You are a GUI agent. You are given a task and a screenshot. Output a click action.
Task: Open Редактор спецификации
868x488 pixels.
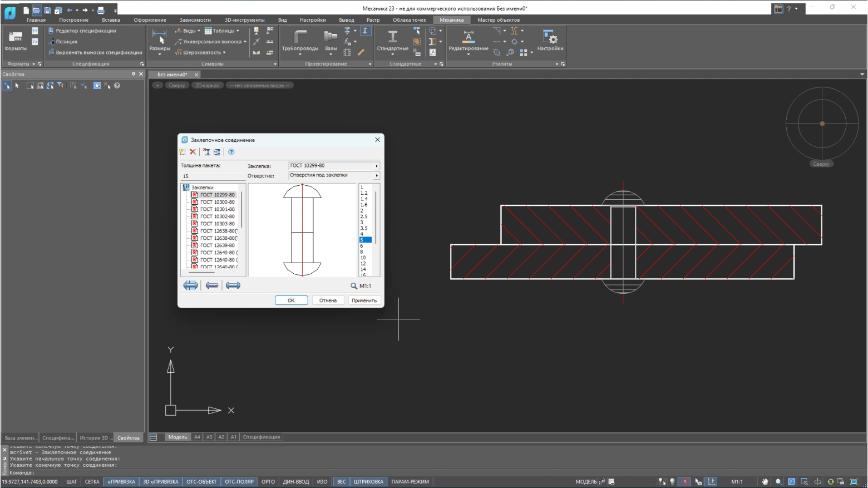point(86,31)
